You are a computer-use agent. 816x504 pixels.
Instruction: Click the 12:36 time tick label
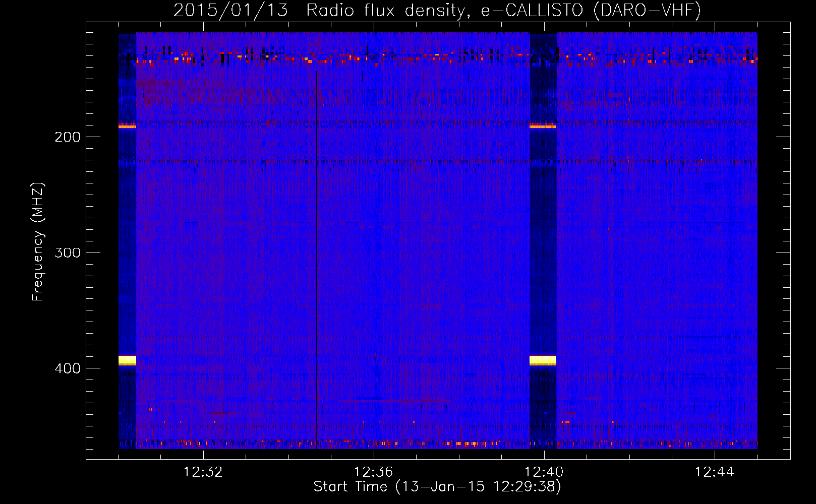pyautogui.click(x=373, y=472)
